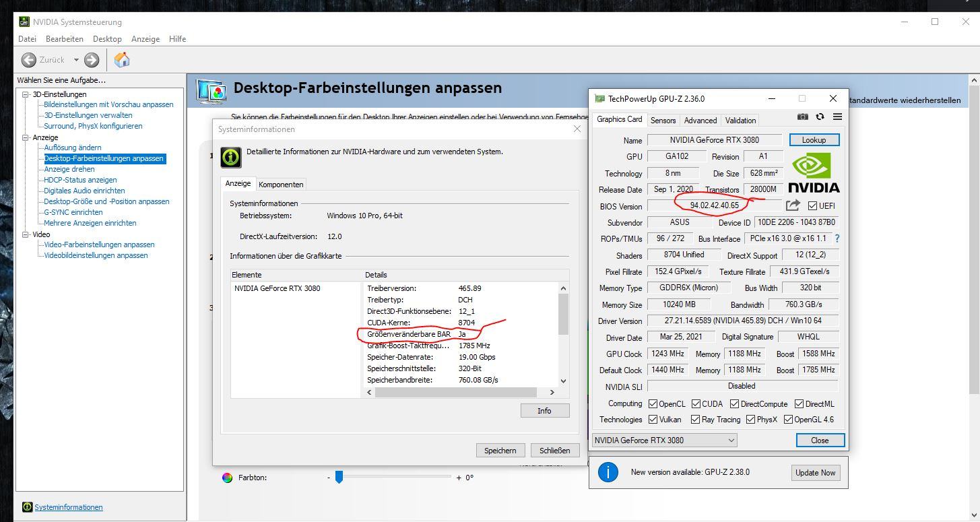The image size is (980, 522).
Task: Toggle OpenGL 4.6 checkbox
Action: [x=787, y=420]
